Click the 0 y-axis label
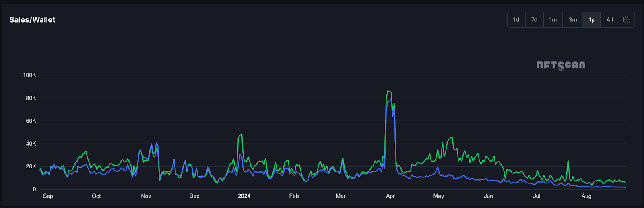 [x=34, y=189]
